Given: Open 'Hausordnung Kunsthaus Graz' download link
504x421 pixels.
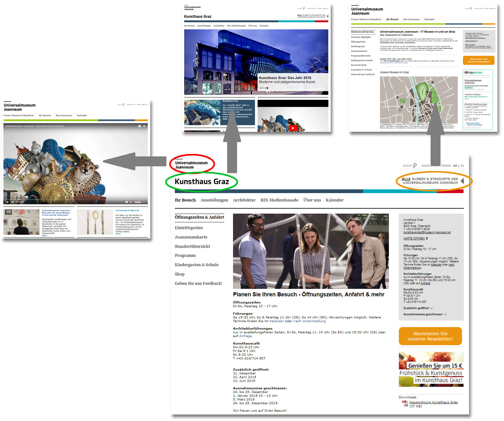Looking at the screenshot, I should [x=433, y=402].
